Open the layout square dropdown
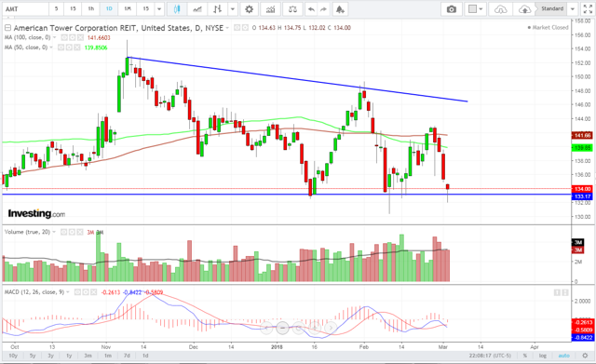 475,9
